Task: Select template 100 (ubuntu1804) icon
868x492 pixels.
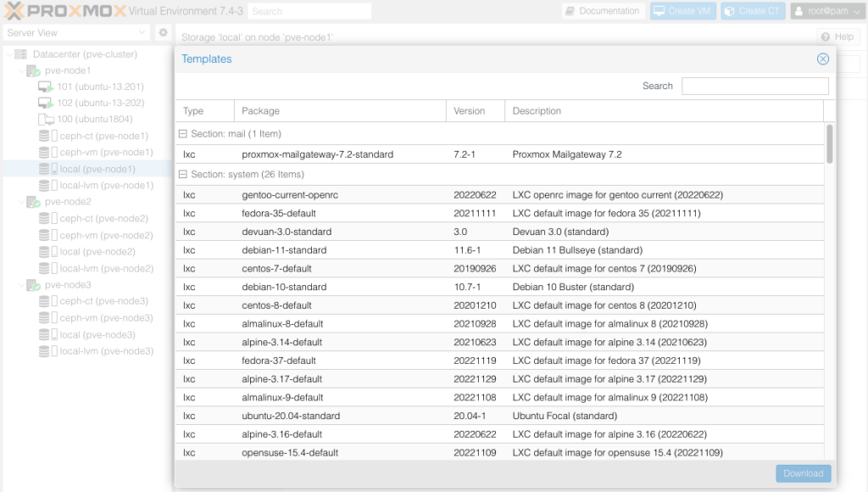Action: (46, 119)
